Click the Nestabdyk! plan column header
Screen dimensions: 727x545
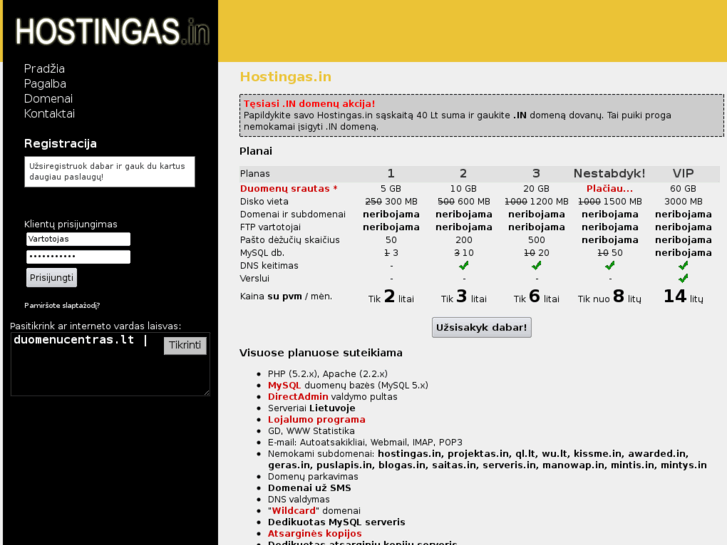point(609,173)
